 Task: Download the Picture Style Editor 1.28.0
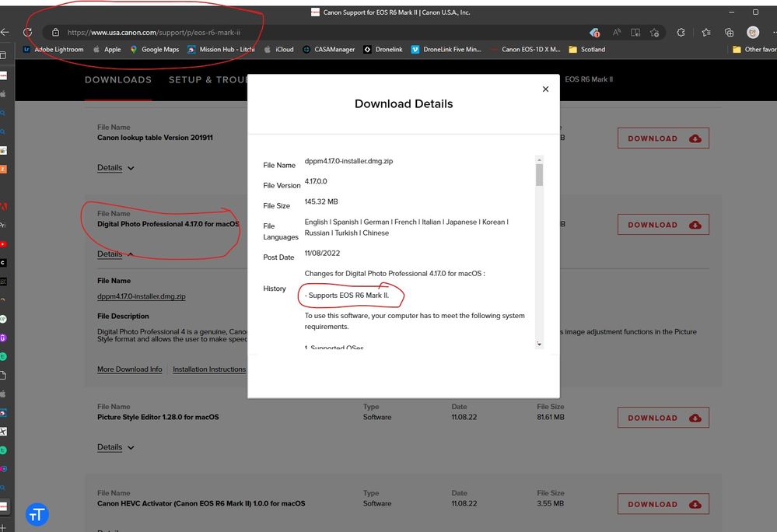663,418
